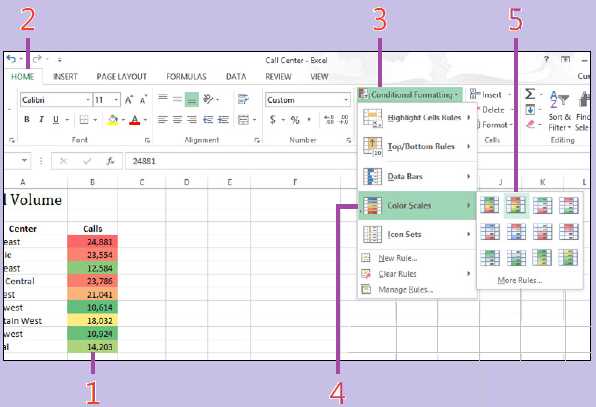596x407 pixels.
Task: Click the Redo arrow icon
Action: (x=37, y=59)
